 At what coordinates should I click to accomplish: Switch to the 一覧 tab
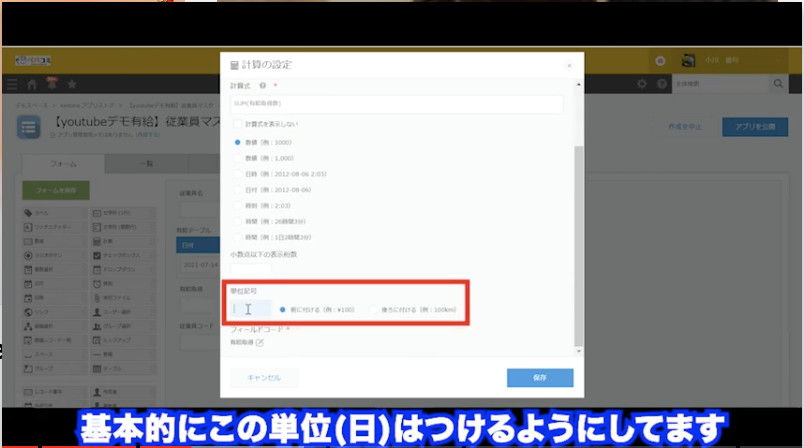[147, 163]
